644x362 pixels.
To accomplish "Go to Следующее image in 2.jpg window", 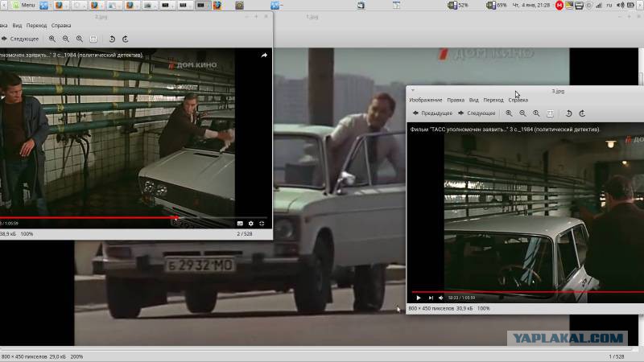I will click(x=19, y=39).
